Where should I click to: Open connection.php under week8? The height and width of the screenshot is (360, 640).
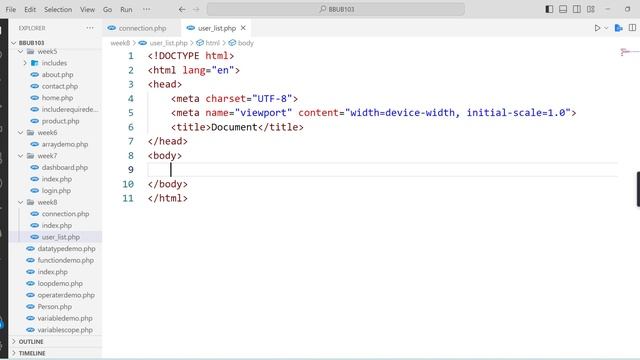click(65, 214)
